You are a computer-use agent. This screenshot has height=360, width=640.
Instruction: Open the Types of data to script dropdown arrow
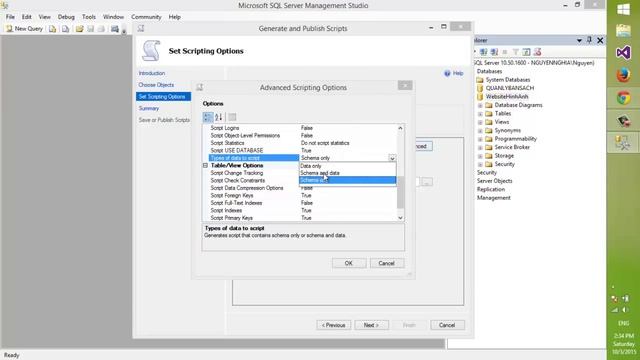[392, 158]
